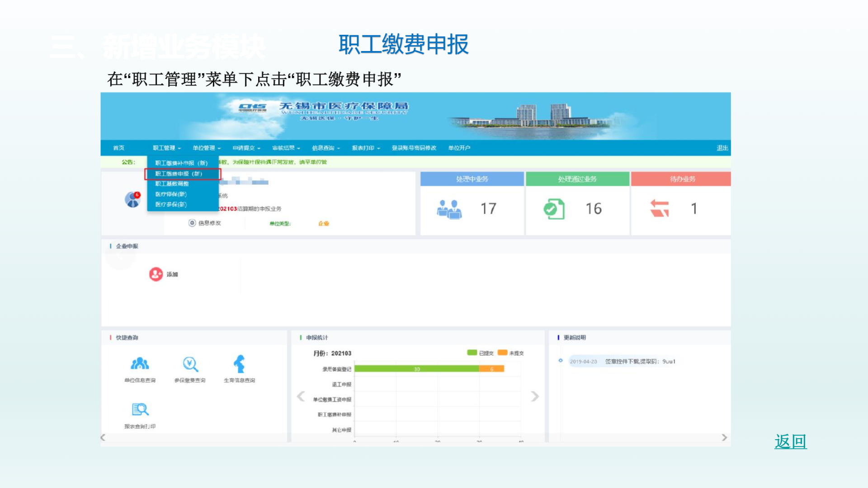Click 退出 to log out
The height and width of the screenshot is (488, 868).
coord(722,148)
